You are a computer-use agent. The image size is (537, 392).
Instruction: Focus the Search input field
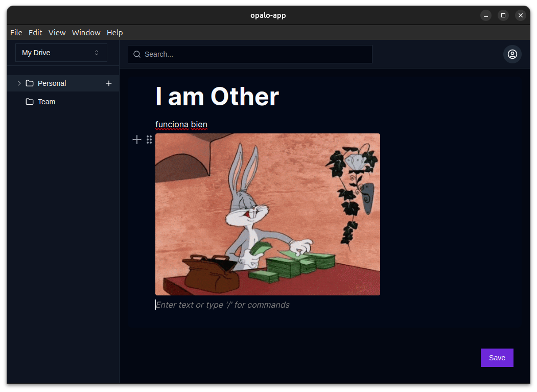coord(250,54)
